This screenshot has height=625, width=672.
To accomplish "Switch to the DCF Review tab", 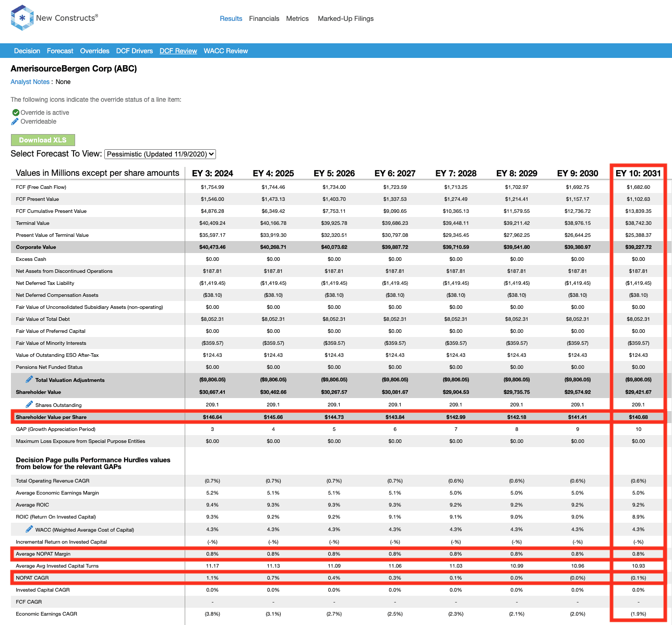I will [178, 51].
